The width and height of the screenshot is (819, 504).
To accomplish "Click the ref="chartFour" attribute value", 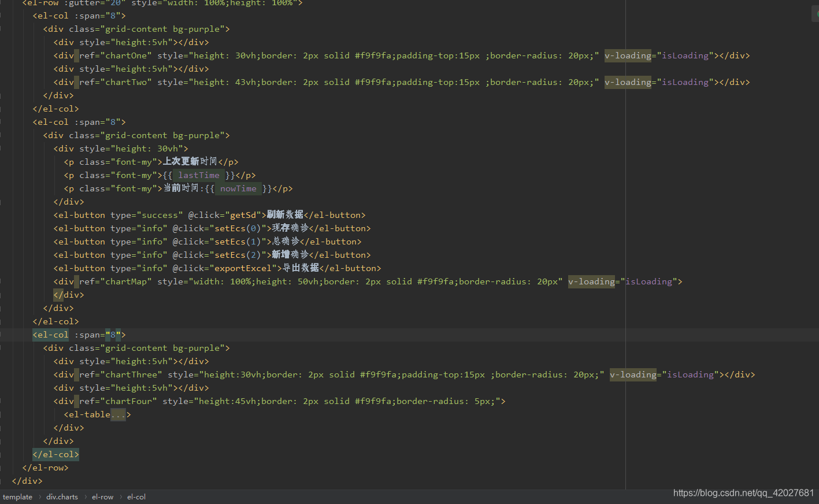I will pyautogui.click(x=131, y=401).
